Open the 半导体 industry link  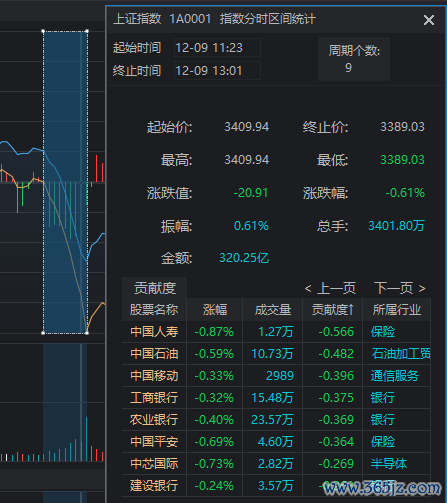[x=389, y=464]
